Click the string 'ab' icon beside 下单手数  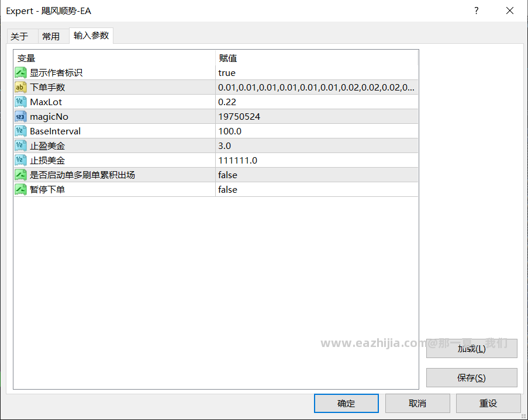pyautogui.click(x=20, y=87)
